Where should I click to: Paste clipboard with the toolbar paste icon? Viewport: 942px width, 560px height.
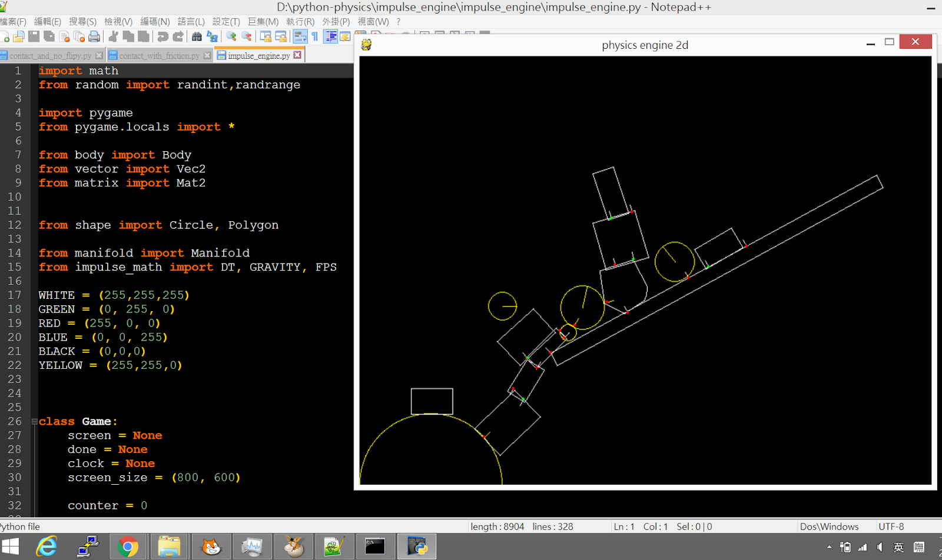click(144, 37)
